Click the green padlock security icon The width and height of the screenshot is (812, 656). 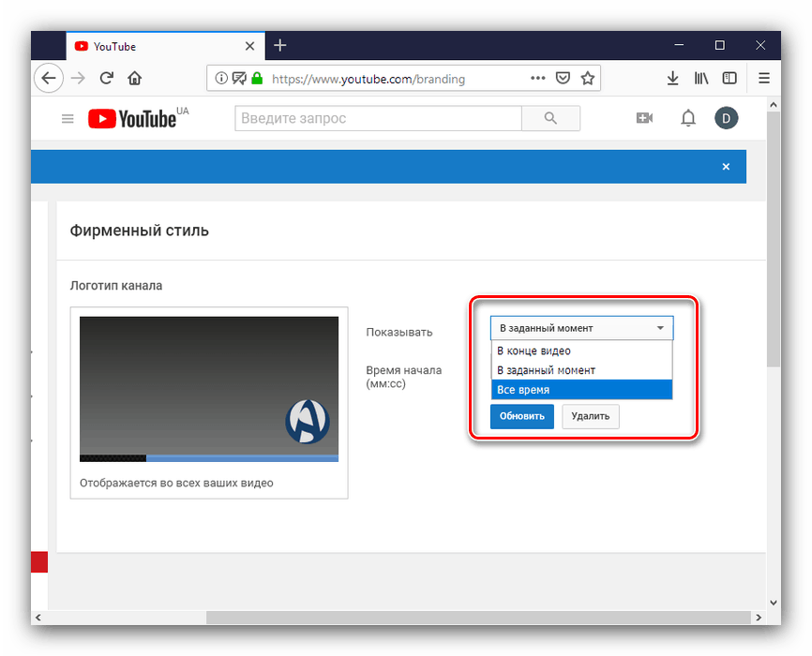(x=257, y=78)
